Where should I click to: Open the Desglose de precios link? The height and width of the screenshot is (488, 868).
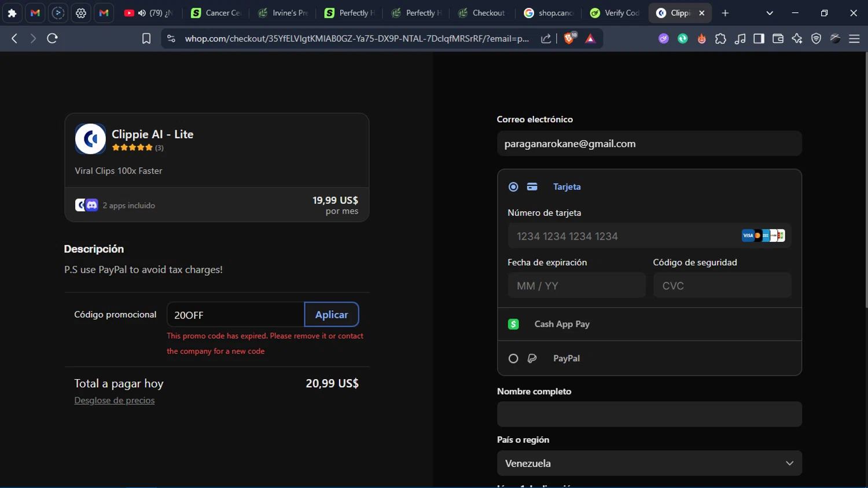(115, 400)
